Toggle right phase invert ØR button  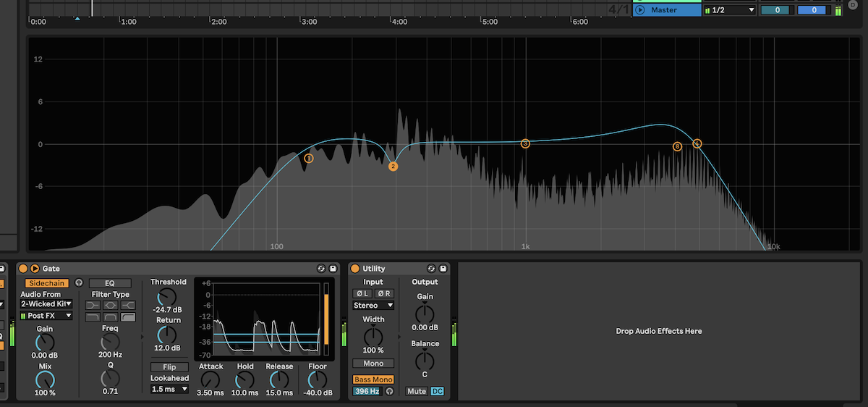click(x=384, y=293)
